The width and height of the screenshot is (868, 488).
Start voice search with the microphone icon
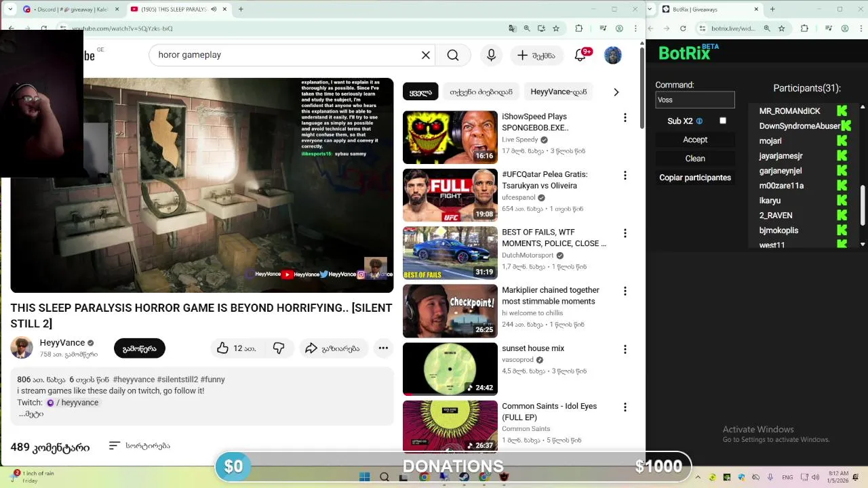click(x=491, y=55)
